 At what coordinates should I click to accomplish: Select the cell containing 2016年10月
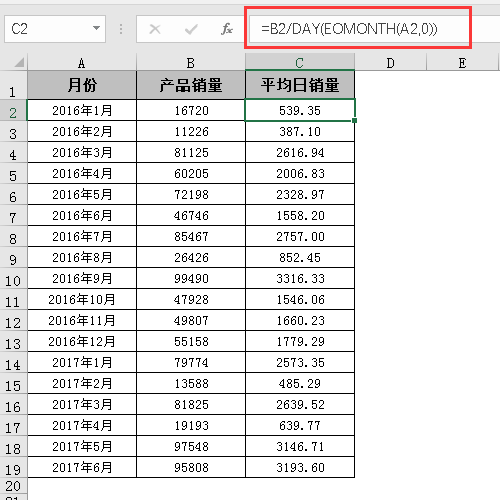(x=82, y=299)
